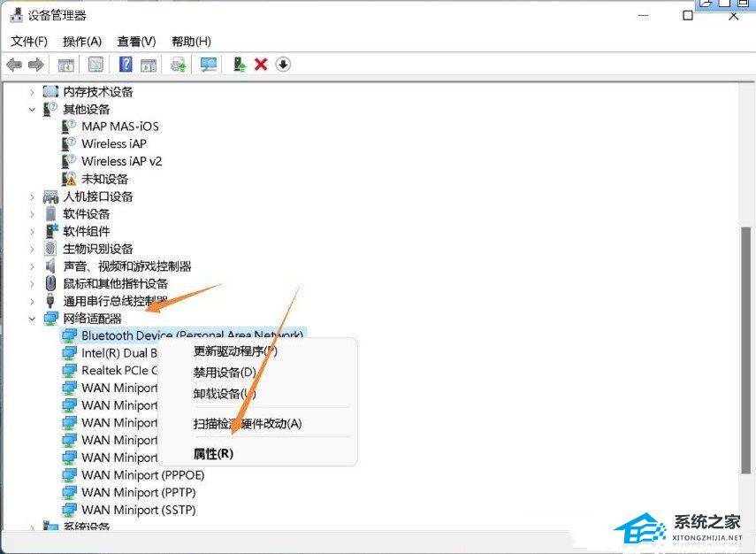
Task: Expand the 软件设备 node
Action: coord(32,214)
